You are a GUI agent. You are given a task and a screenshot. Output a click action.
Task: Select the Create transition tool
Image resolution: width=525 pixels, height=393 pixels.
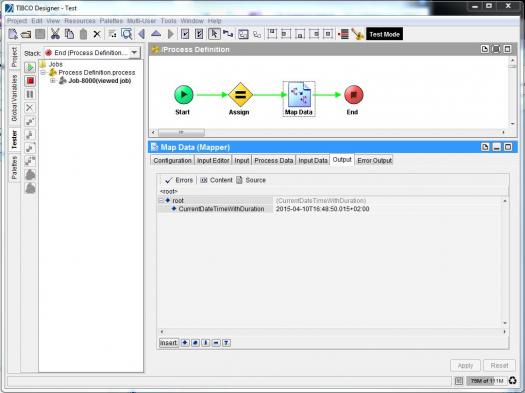[228, 34]
